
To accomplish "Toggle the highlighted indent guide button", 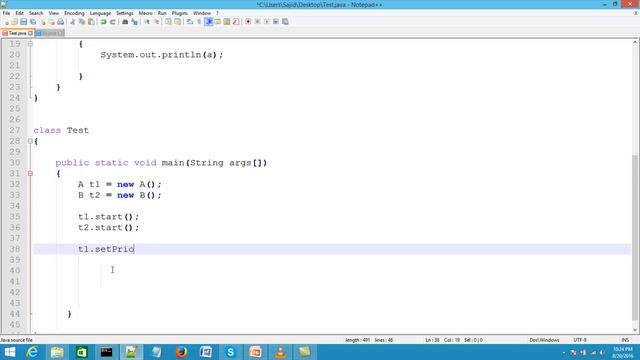I will point(209,22).
